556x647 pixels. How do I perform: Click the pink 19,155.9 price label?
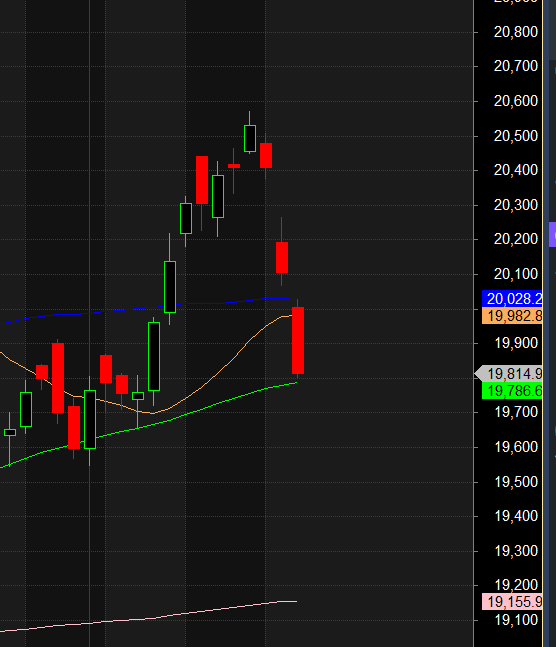point(512,602)
